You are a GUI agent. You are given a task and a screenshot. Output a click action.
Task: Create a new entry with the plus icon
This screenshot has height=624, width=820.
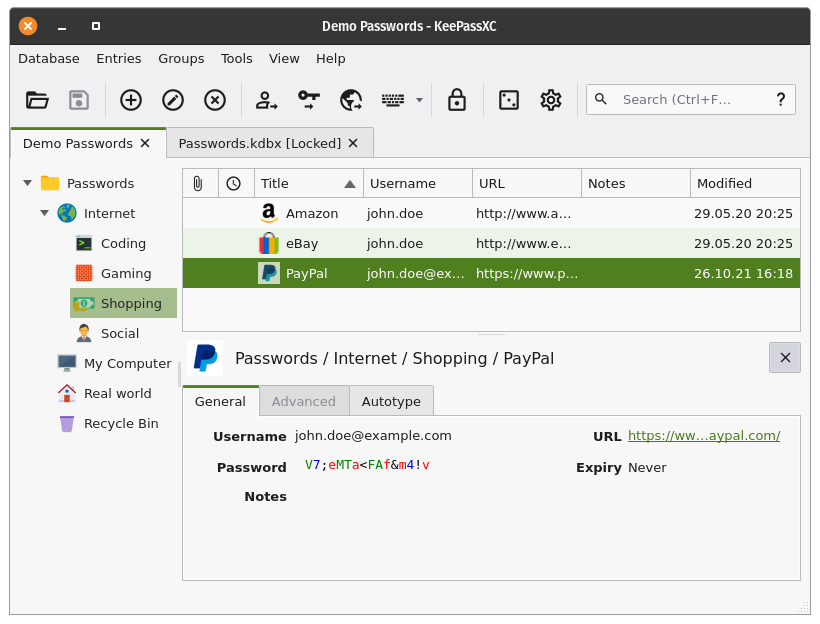(131, 99)
